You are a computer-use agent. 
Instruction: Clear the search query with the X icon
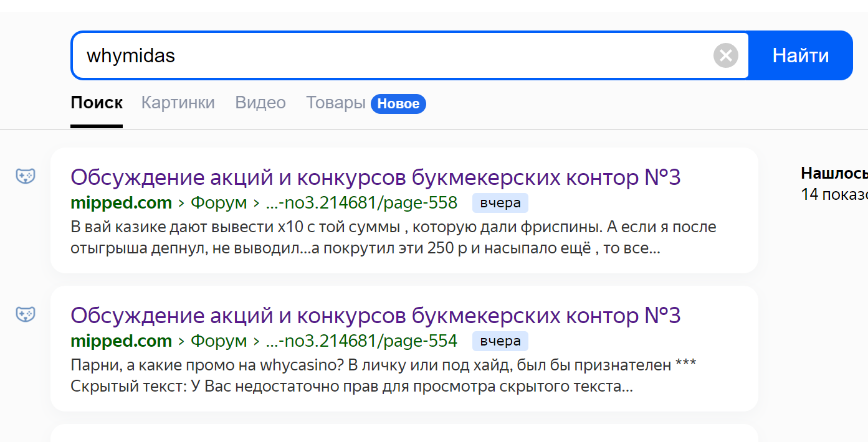point(726,55)
